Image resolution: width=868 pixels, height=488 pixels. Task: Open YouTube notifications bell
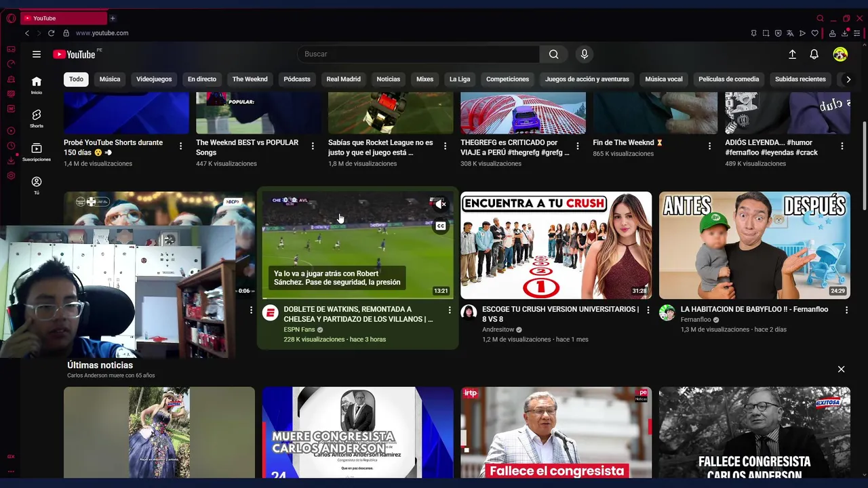tap(814, 54)
